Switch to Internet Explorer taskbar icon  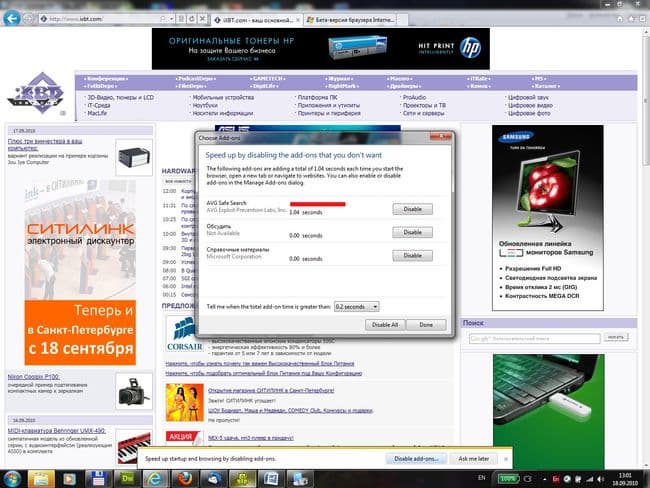(155, 479)
